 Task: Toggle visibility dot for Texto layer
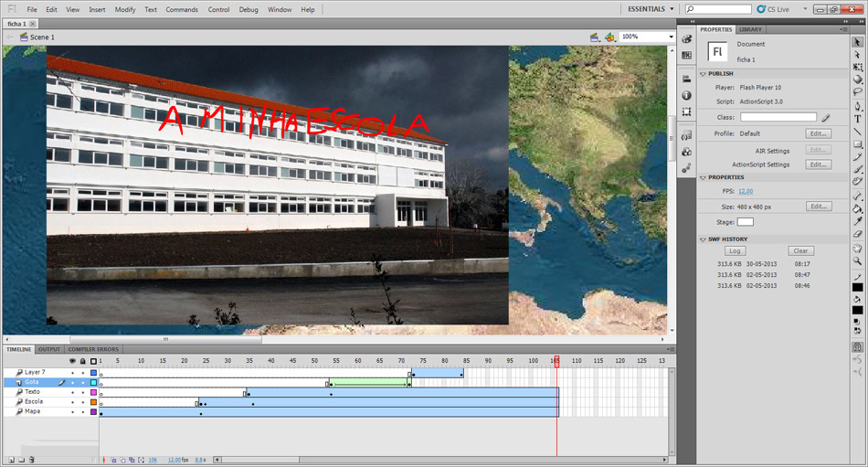[72, 392]
